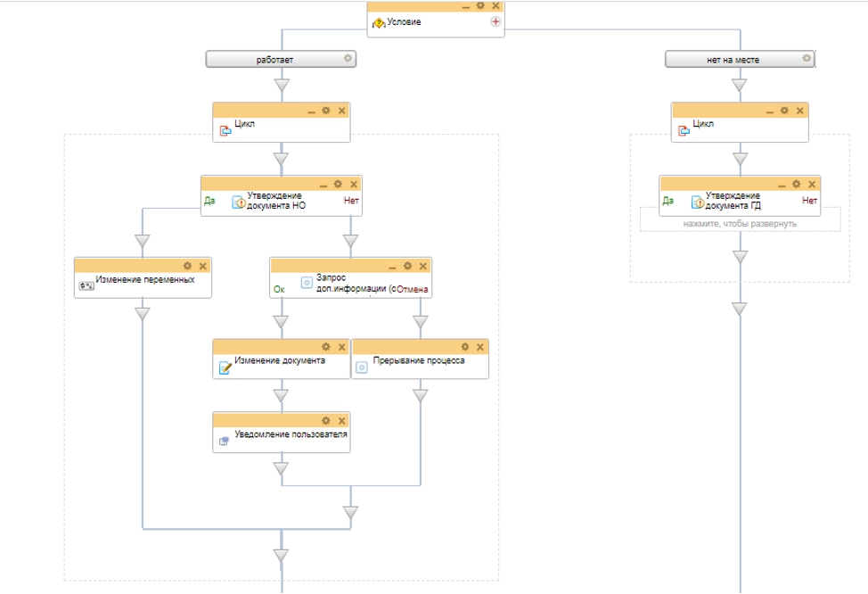Collapse the left Цикл block

[x=311, y=111]
